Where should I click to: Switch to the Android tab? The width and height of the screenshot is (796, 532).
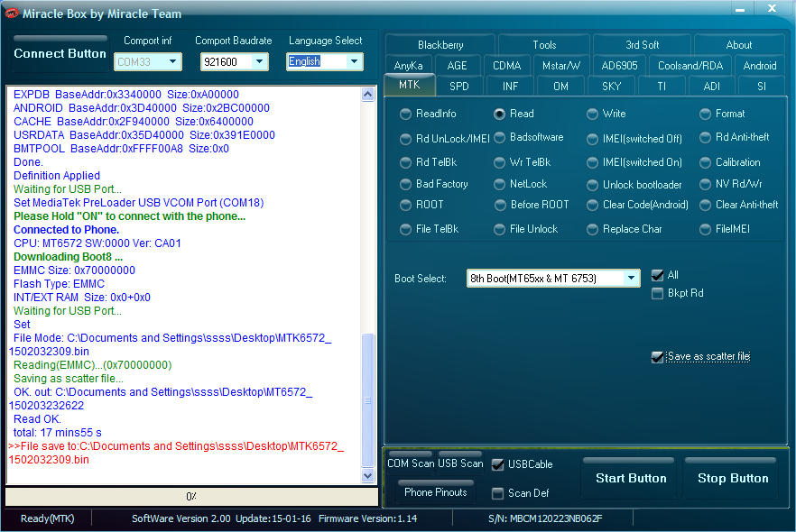click(x=760, y=66)
